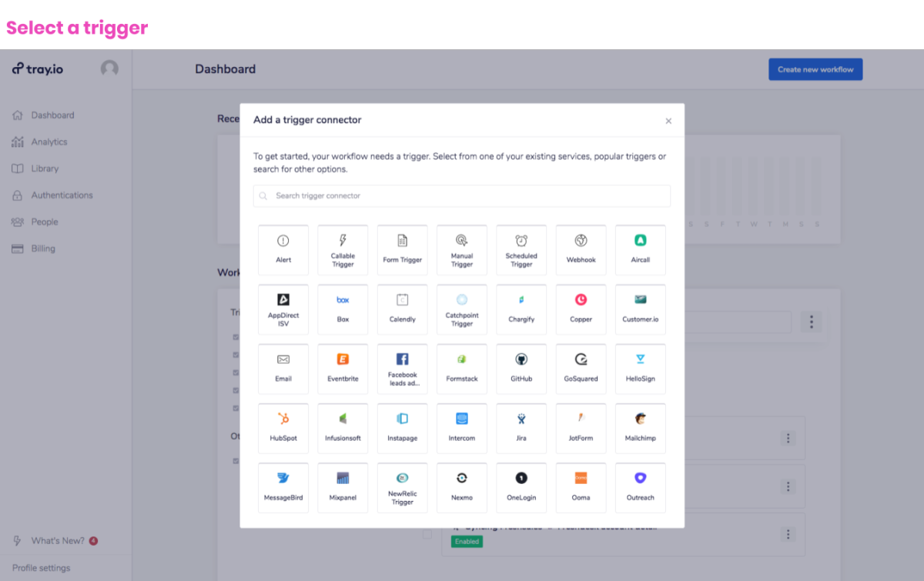Open the profile avatar menu in the sidebar
This screenshot has height=581, width=924.
[109, 68]
